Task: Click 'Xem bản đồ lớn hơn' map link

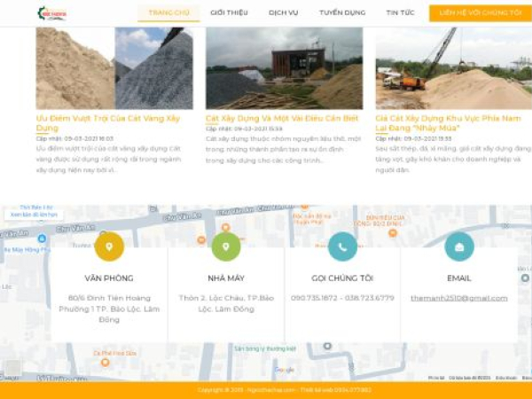Action: tap(35, 215)
